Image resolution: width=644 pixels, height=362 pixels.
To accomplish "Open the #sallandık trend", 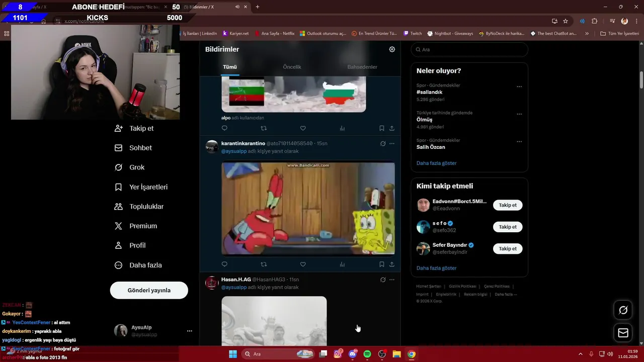I will click(x=430, y=92).
